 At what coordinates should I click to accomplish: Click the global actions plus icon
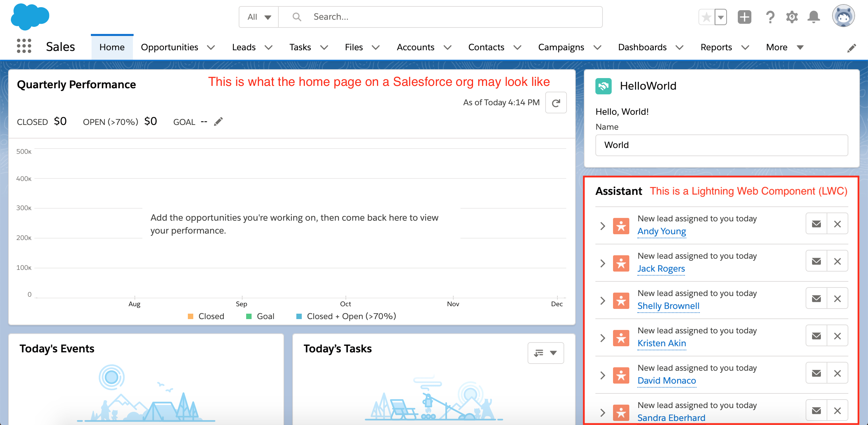(744, 17)
